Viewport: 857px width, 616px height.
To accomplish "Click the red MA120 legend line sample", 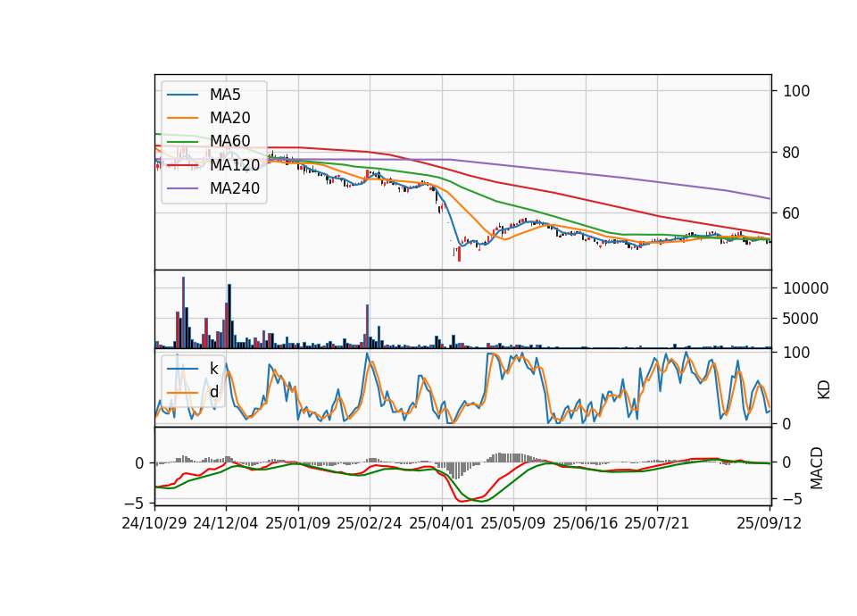I will click(x=182, y=165).
